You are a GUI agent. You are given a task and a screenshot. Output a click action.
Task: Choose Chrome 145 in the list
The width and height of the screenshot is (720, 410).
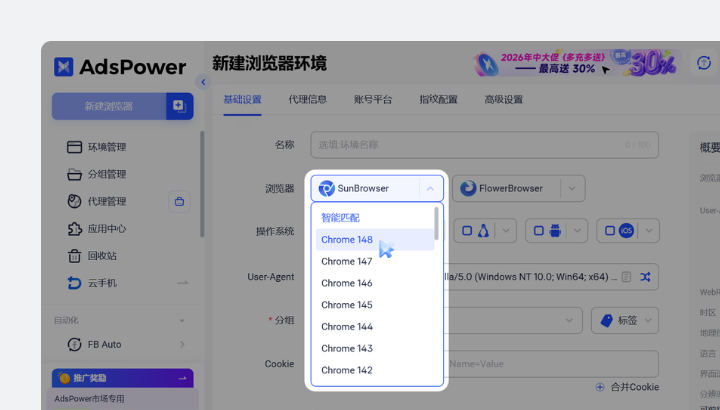pyautogui.click(x=375, y=305)
